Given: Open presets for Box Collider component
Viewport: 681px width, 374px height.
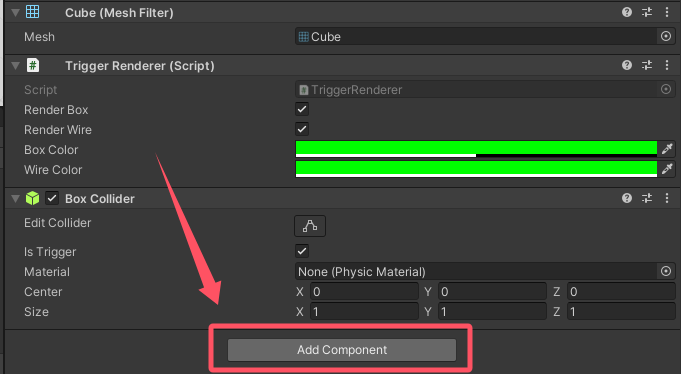Looking at the screenshot, I should pyautogui.click(x=647, y=198).
